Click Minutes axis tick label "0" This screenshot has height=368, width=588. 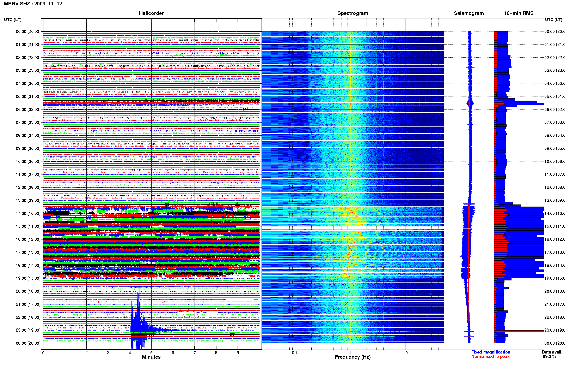[x=43, y=353]
